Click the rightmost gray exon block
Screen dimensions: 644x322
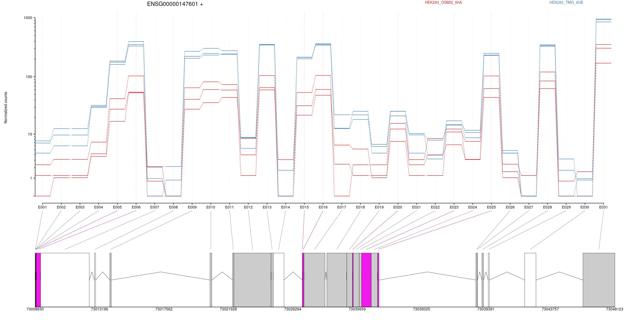(x=599, y=280)
